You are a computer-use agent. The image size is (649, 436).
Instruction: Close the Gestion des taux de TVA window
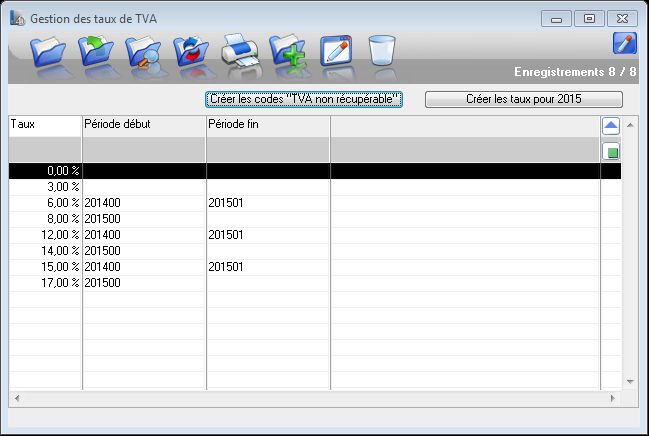click(622, 19)
